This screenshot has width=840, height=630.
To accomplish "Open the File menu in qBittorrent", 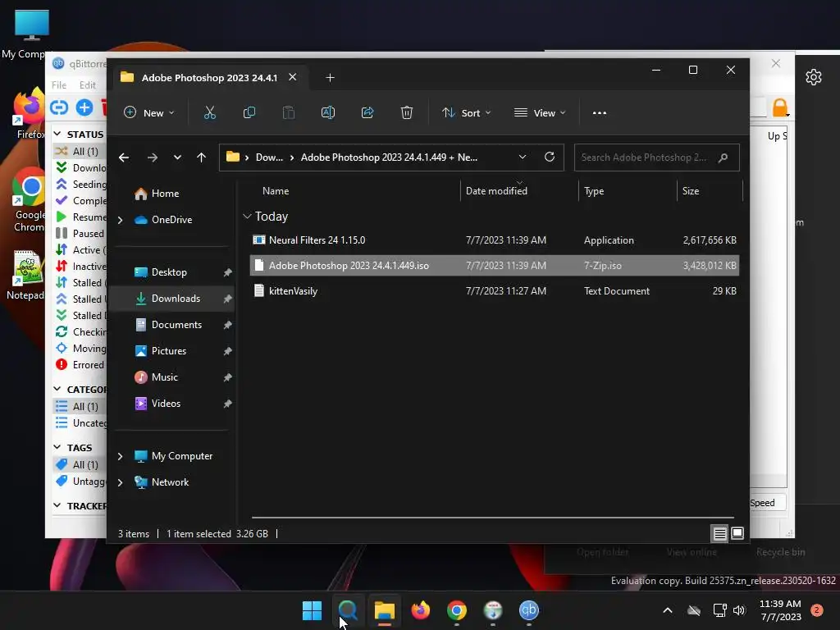I will point(59,85).
